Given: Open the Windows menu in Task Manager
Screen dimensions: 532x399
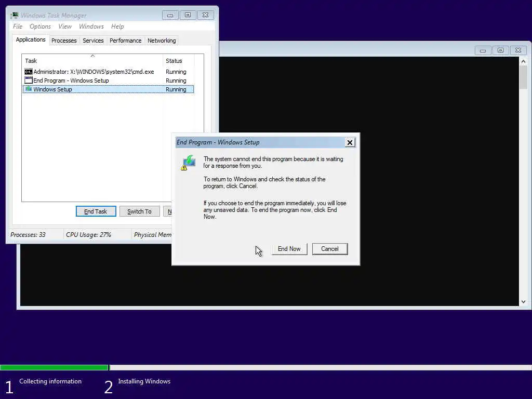Looking at the screenshot, I should coord(91,26).
